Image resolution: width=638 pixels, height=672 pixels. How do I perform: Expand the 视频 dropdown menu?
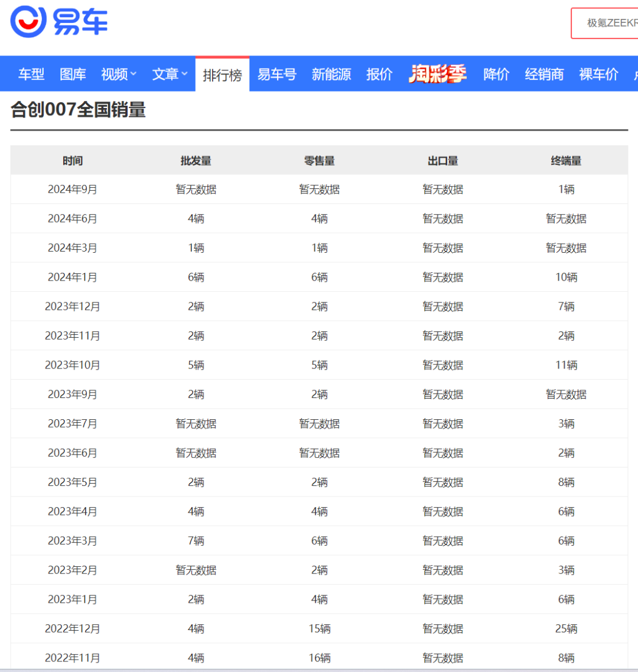coord(119,74)
